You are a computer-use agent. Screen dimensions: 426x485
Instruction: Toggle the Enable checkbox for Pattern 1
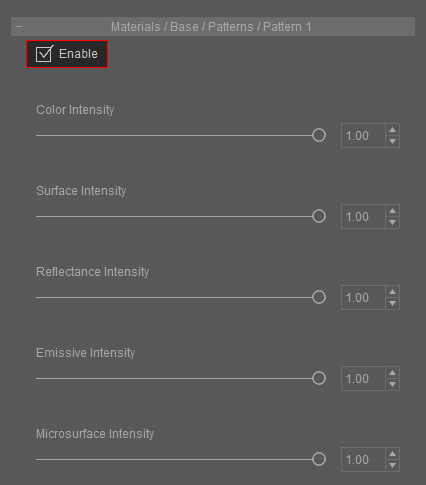pyautogui.click(x=44, y=54)
